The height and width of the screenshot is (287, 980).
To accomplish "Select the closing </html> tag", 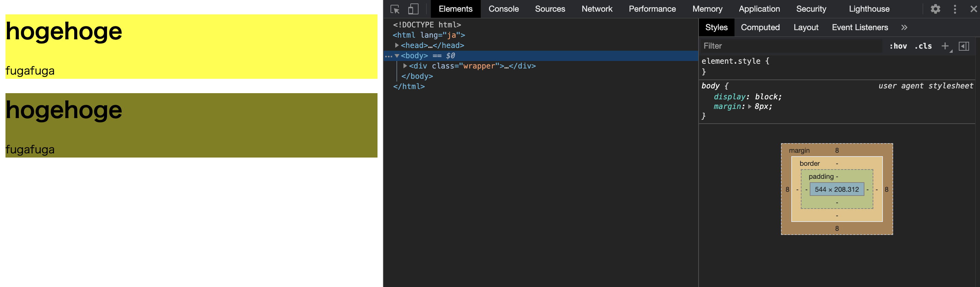I will point(409,87).
